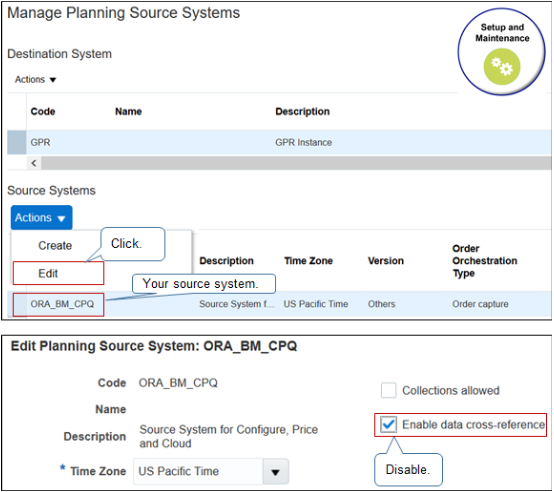The width and height of the screenshot is (554, 492).
Task: Click the Version column header
Action: [x=386, y=261]
